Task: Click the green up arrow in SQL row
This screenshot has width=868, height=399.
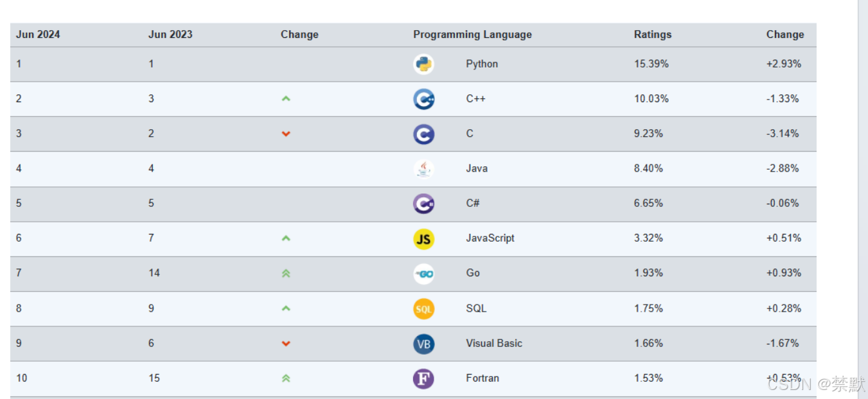Action: [286, 308]
